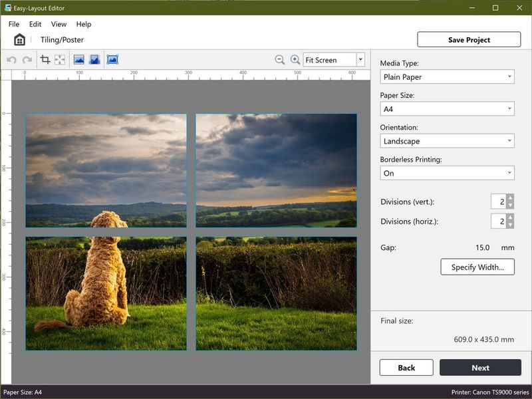Select the top-left tile in the poster preview
532x399 pixels.
click(x=106, y=172)
